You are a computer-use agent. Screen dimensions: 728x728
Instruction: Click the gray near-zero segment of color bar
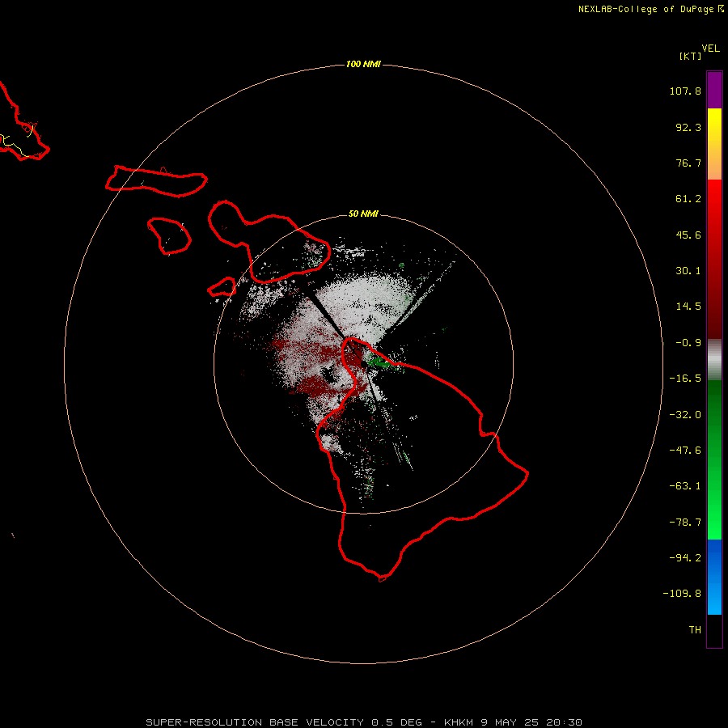[x=714, y=360]
